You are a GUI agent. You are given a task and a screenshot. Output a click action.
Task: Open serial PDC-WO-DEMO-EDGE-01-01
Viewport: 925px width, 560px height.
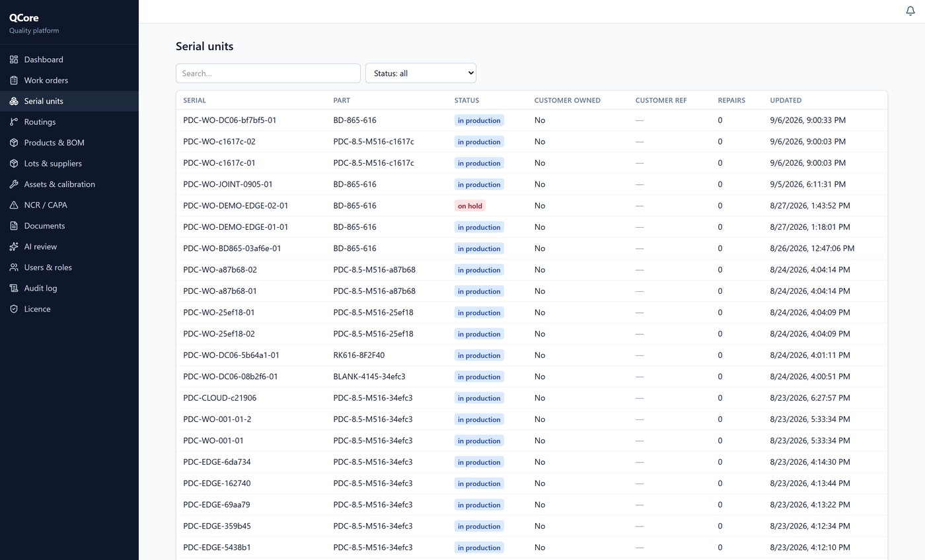(235, 227)
